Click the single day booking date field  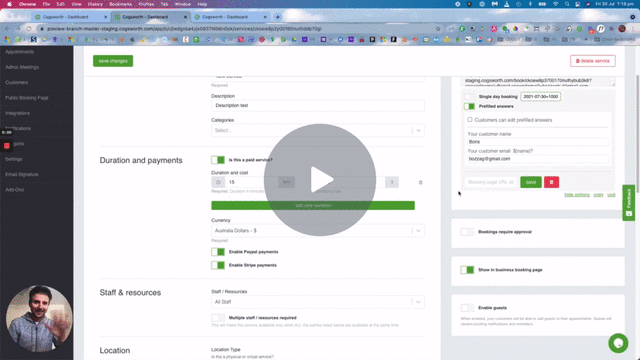(x=540, y=97)
